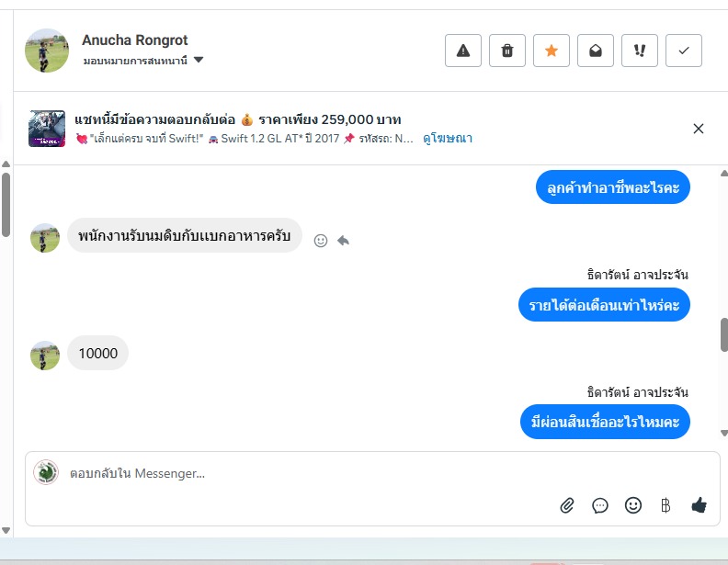Attach a file with the paperclip icon
The width and height of the screenshot is (728, 565).
567,505
